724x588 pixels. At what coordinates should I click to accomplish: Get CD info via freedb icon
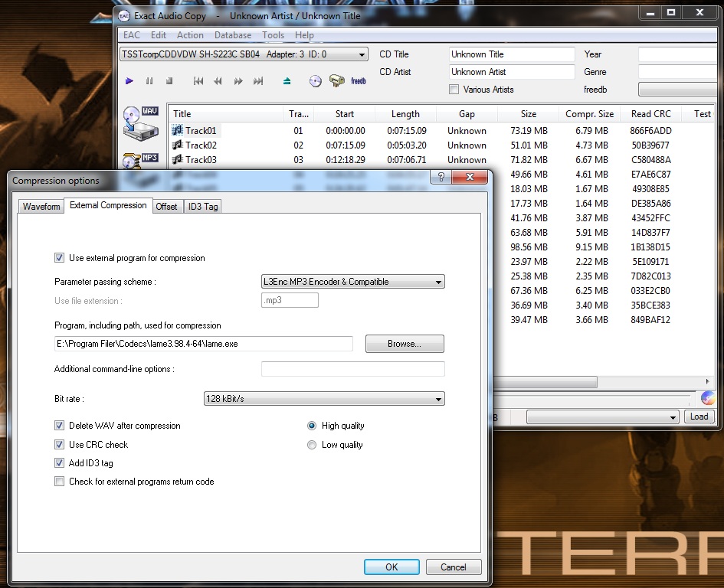[359, 81]
